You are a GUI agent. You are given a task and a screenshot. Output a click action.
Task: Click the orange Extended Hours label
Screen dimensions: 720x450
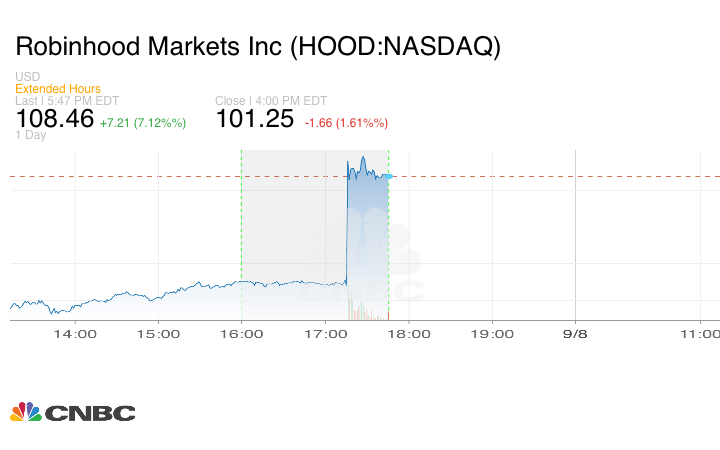click(x=58, y=89)
